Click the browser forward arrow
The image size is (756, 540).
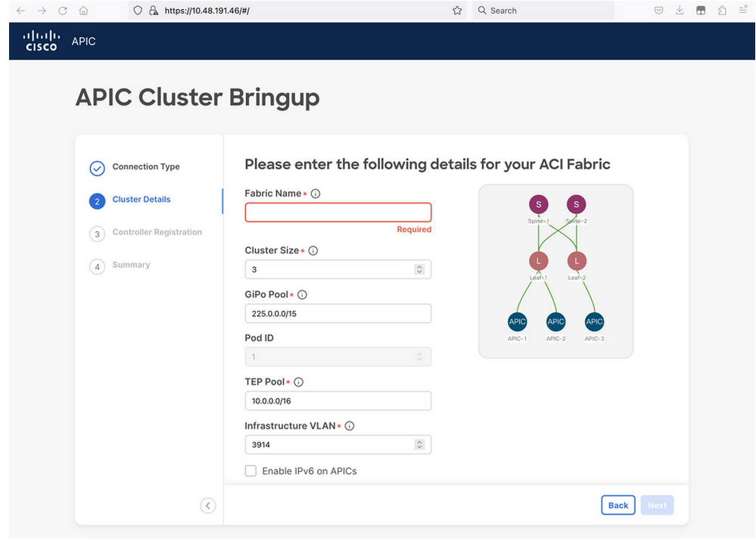tap(42, 11)
